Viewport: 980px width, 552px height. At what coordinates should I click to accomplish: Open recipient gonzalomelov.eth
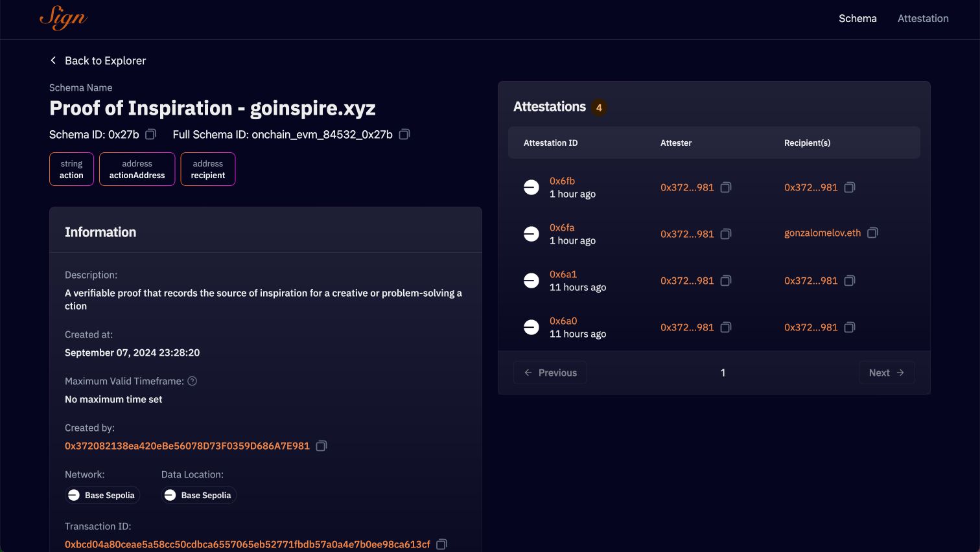(822, 233)
